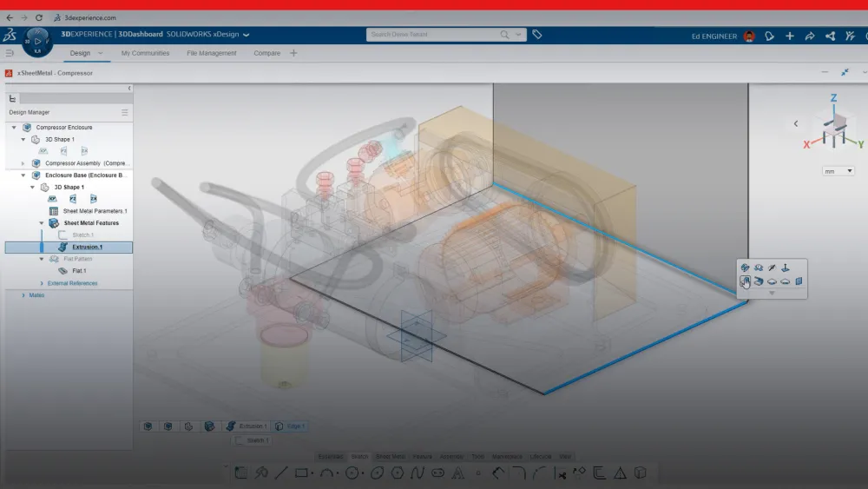Switch to Feature toolbar tab

click(422, 457)
